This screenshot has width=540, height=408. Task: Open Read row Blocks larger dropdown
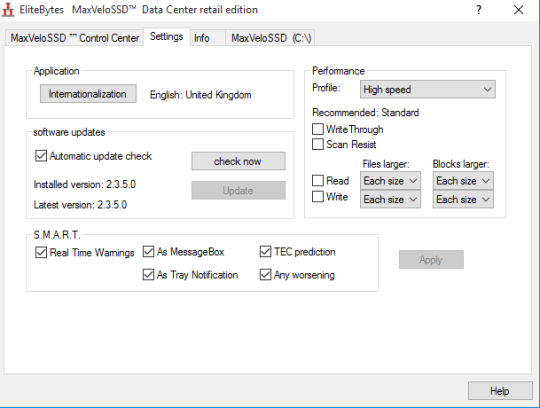click(x=463, y=180)
